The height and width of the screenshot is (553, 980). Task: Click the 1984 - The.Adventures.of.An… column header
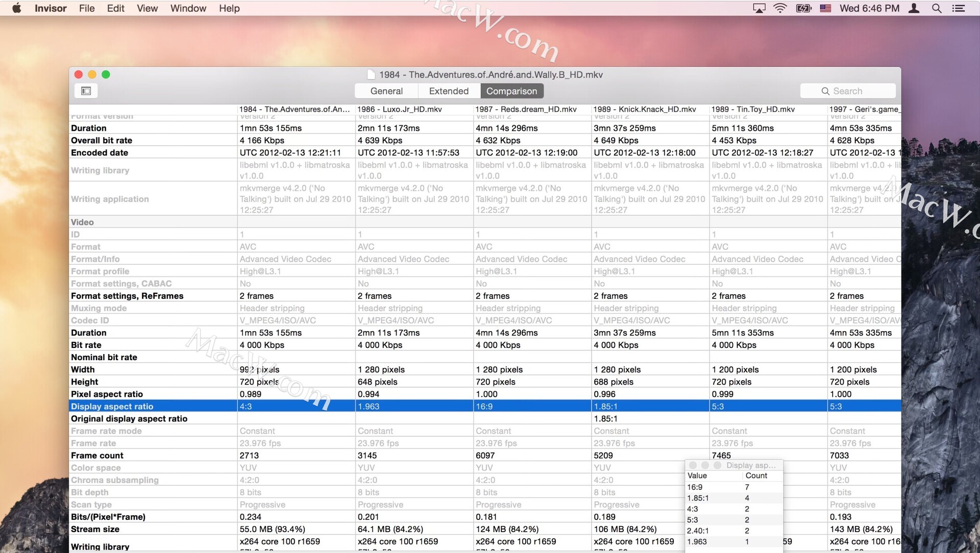[296, 109]
